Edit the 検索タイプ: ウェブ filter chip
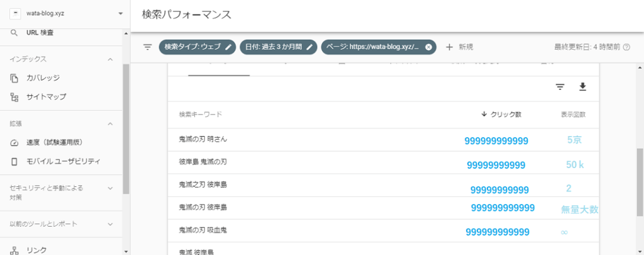This screenshot has height=255, width=644. pos(197,47)
